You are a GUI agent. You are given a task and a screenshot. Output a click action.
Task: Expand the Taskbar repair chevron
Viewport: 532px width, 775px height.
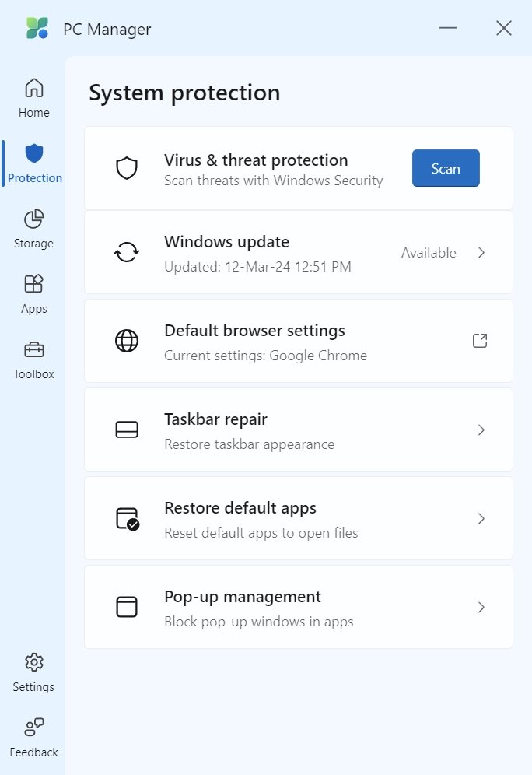click(x=481, y=430)
